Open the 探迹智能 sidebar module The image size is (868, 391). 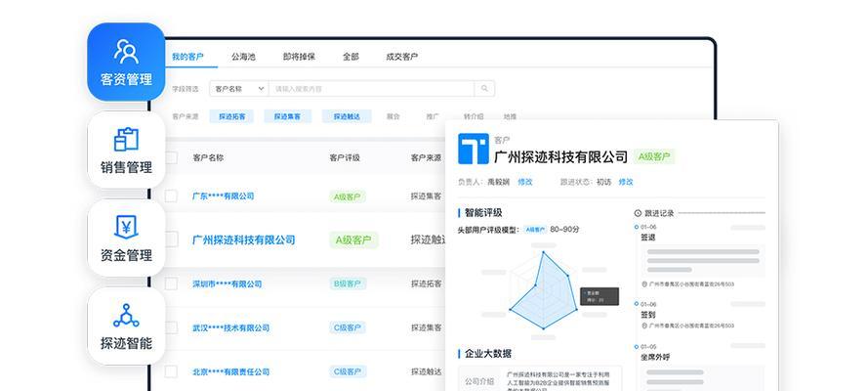(126, 326)
